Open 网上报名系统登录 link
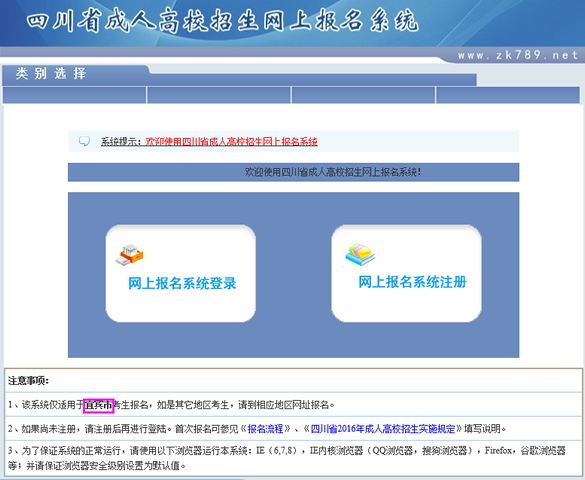This screenshot has width=585, height=480. (x=182, y=283)
